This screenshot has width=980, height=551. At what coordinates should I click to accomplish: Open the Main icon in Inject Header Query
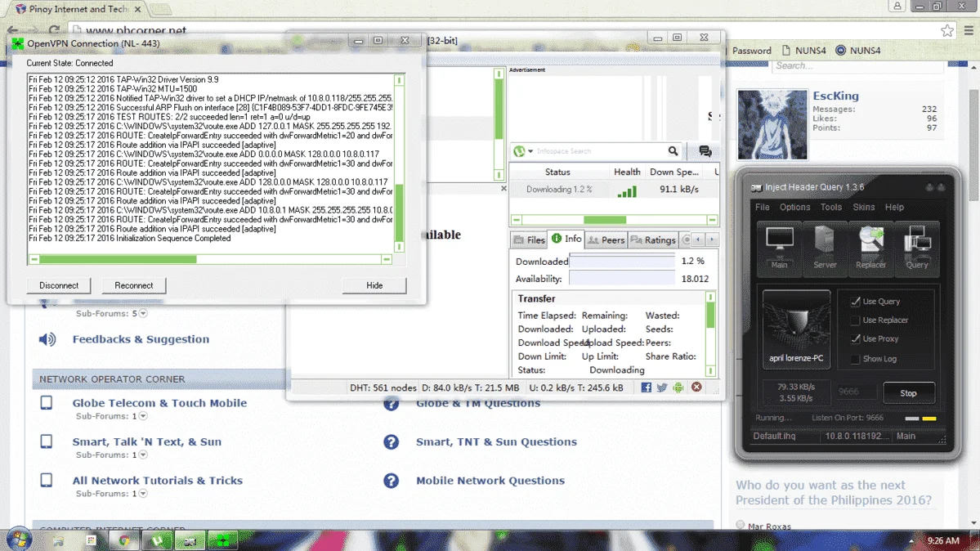pos(780,248)
